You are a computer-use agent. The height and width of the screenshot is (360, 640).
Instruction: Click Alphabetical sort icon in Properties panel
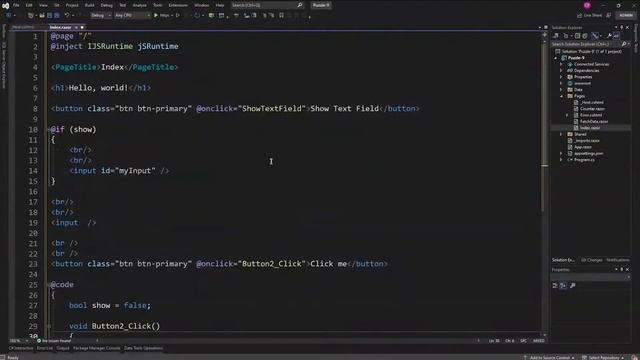tap(563, 286)
